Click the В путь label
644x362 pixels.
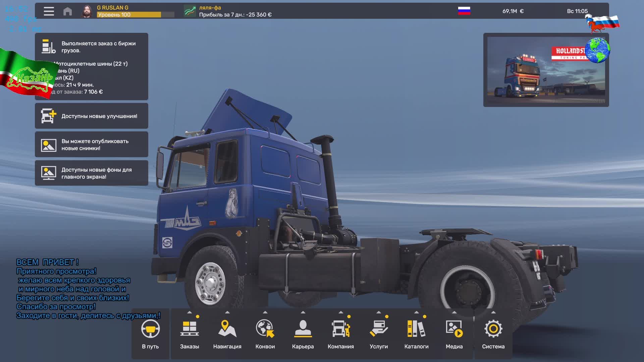pyautogui.click(x=150, y=347)
